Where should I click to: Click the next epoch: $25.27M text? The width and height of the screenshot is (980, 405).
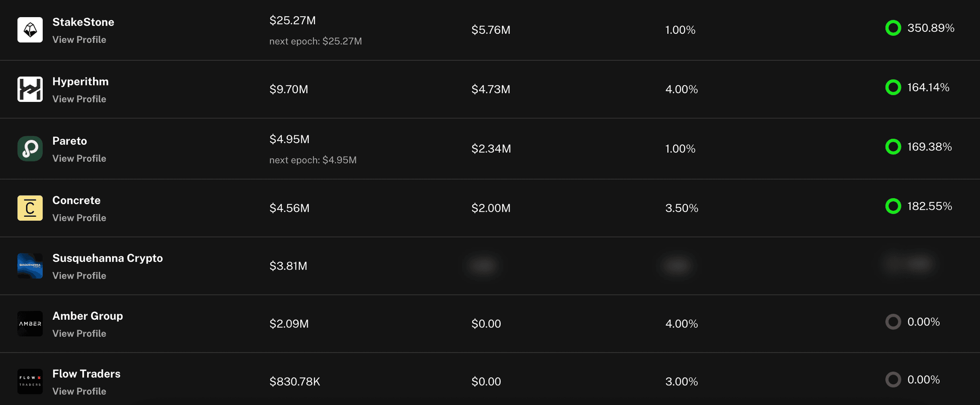click(x=316, y=41)
